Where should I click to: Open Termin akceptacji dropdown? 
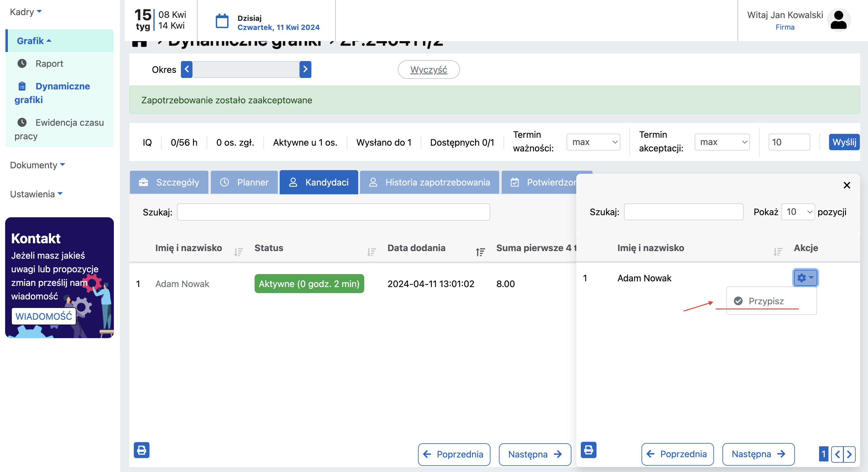722,142
